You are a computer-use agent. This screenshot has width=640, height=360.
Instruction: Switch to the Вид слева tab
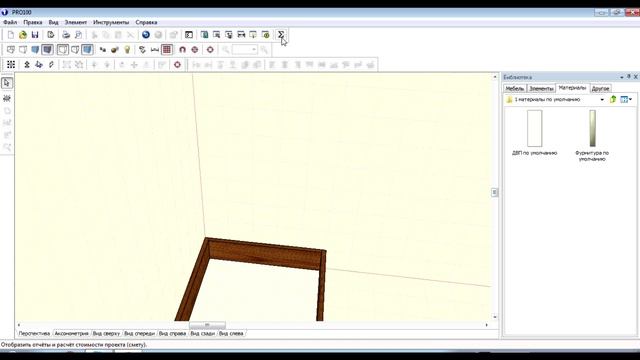pyautogui.click(x=231, y=333)
